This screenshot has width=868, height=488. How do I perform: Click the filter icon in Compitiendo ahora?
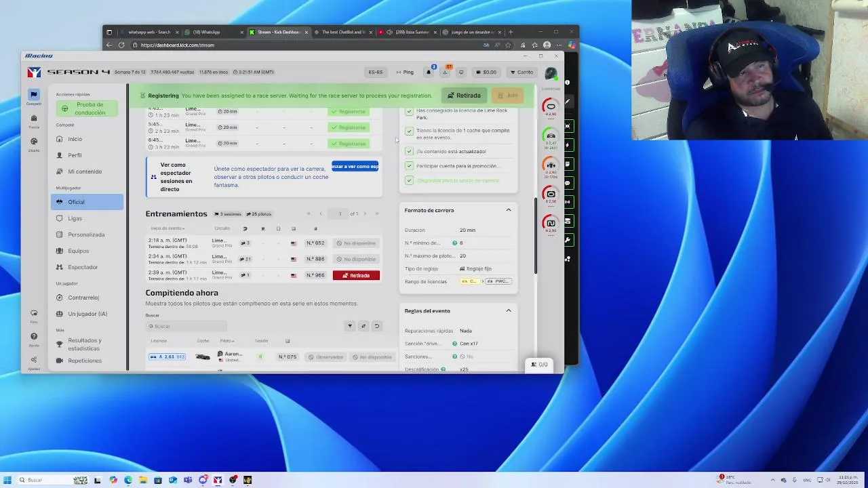[350, 326]
